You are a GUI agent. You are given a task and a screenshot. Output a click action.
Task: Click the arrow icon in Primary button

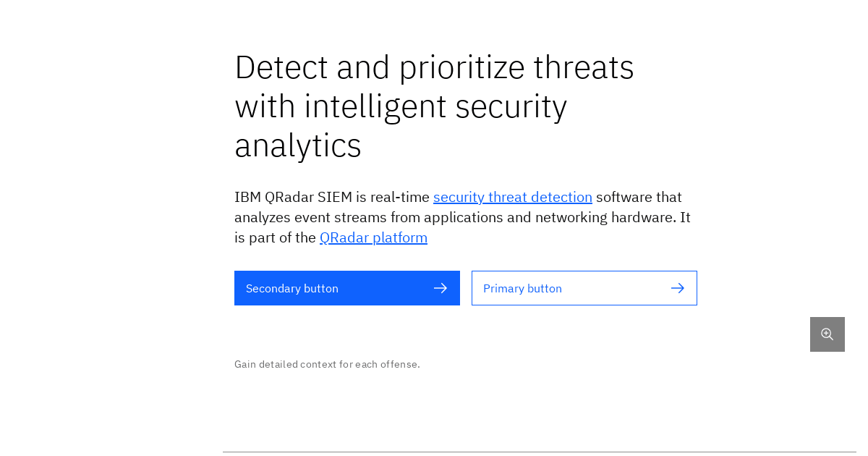tap(678, 288)
